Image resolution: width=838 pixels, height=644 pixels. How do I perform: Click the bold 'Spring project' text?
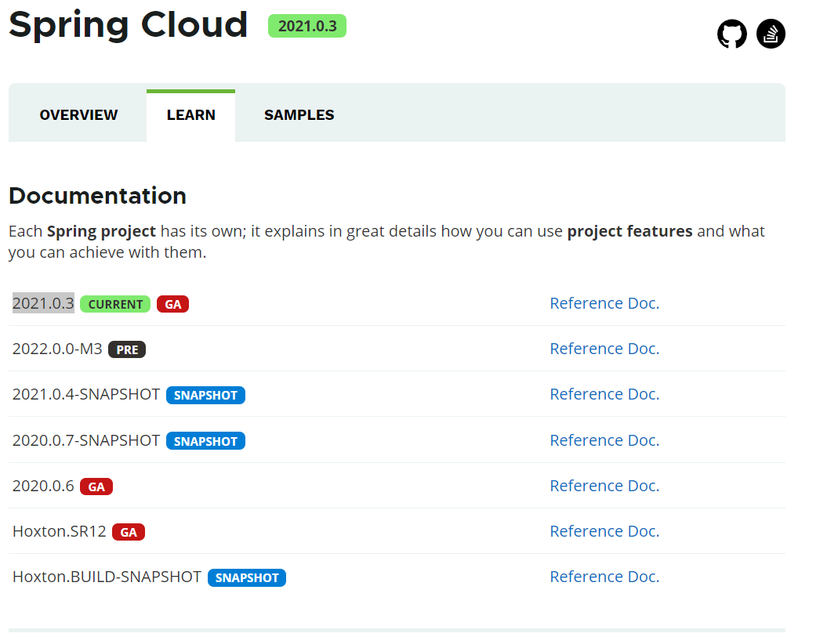[102, 231]
